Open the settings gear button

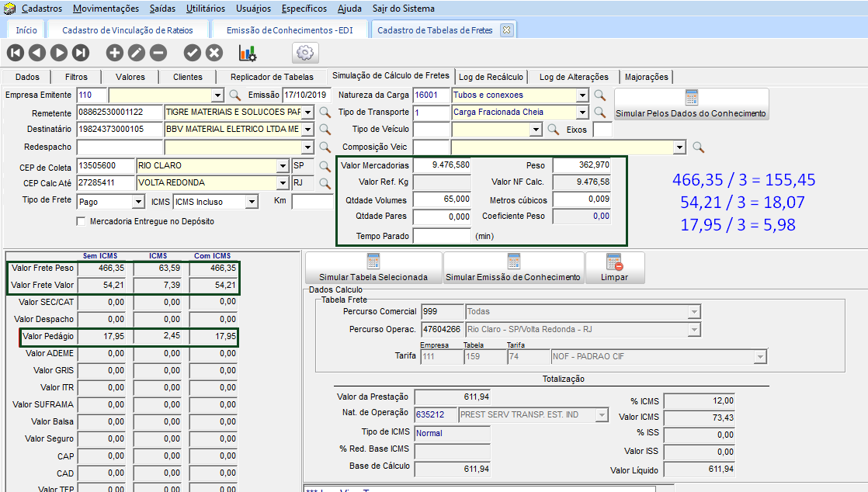point(305,53)
